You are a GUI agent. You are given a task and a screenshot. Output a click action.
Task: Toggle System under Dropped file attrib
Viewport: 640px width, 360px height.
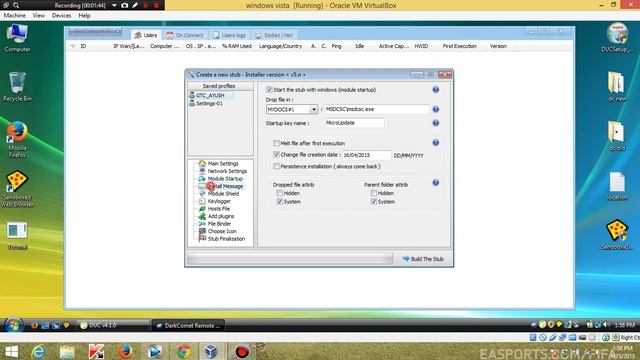pyautogui.click(x=280, y=202)
